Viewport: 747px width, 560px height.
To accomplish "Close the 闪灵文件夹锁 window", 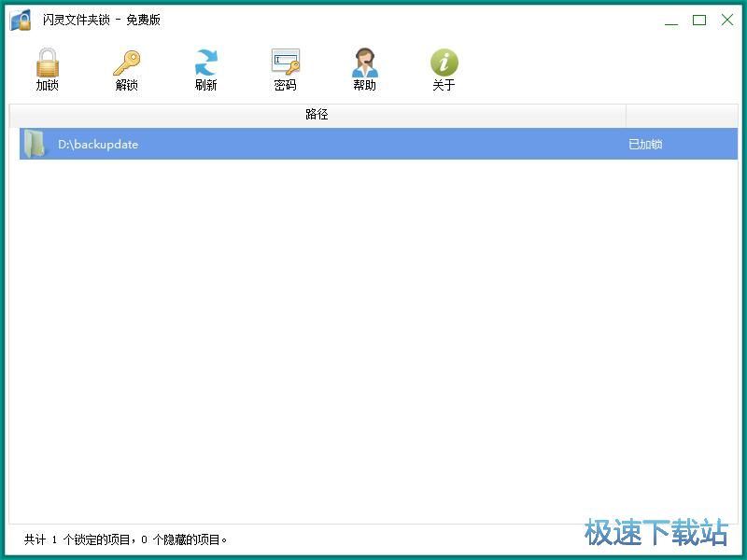I will tap(727, 20).
